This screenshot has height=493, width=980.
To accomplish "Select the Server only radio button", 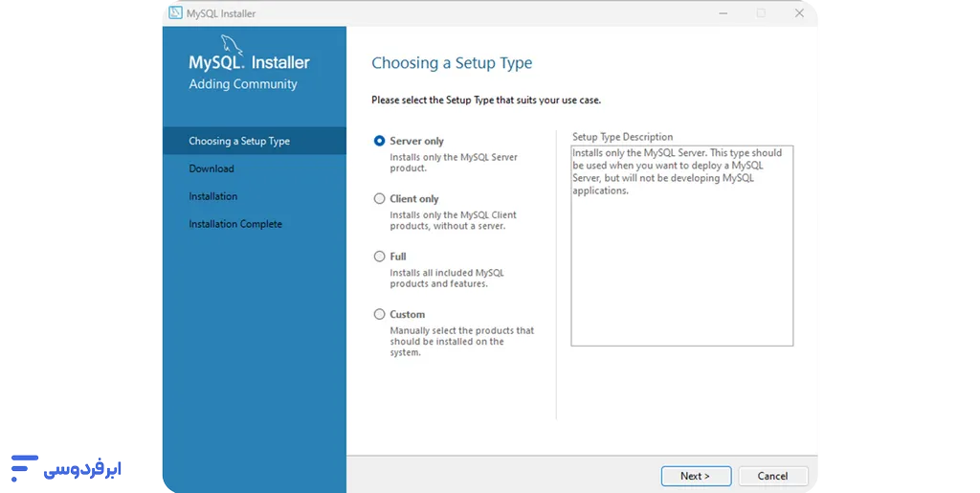I will tap(380, 141).
